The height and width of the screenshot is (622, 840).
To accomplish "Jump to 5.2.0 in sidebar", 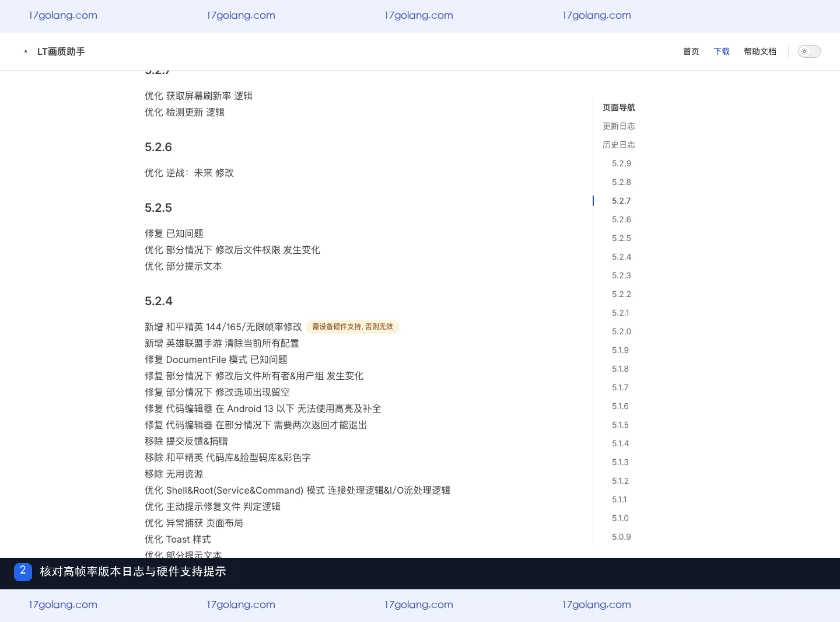I will click(621, 331).
